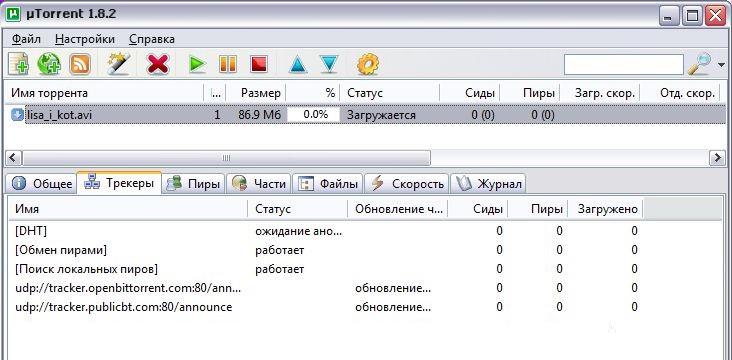Open the search engine dropdown arrow
Viewport: 732px width, 360px height.
(x=722, y=65)
